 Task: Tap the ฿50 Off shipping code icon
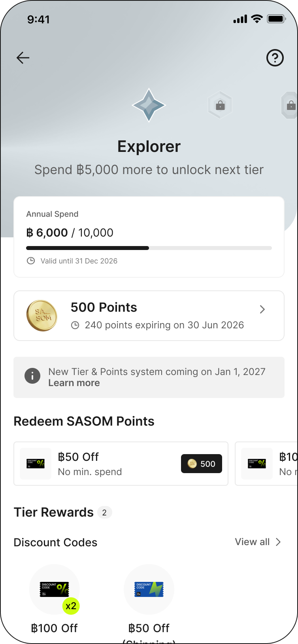pyautogui.click(x=149, y=589)
